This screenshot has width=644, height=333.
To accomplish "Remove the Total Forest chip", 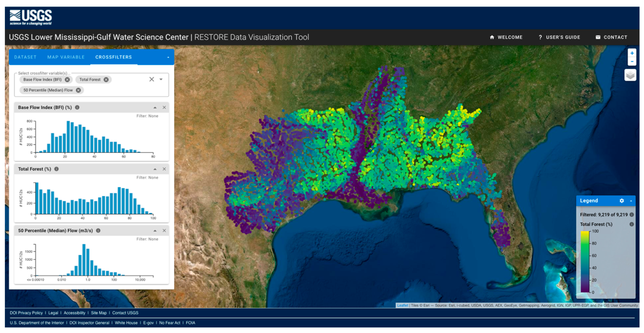I will [106, 80].
